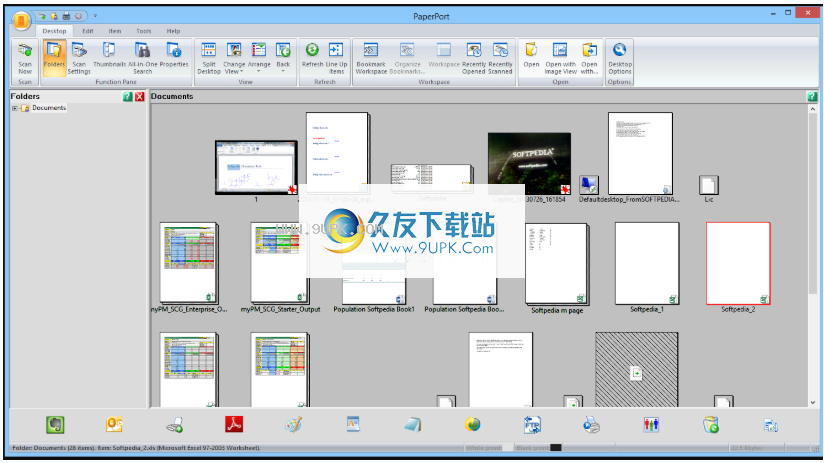Select Documents in the folder tree
The height and width of the screenshot is (463, 824).
(x=49, y=108)
